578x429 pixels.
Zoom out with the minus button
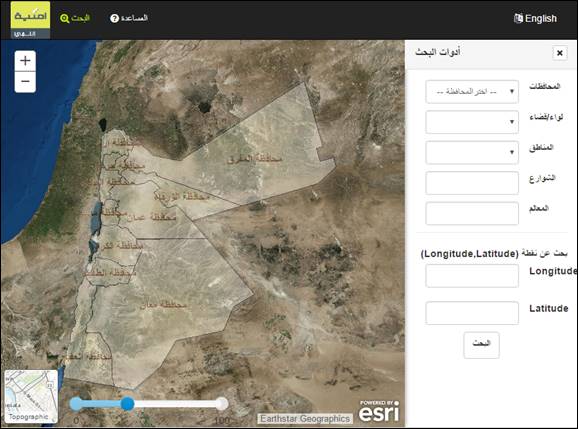tap(25, 82)
